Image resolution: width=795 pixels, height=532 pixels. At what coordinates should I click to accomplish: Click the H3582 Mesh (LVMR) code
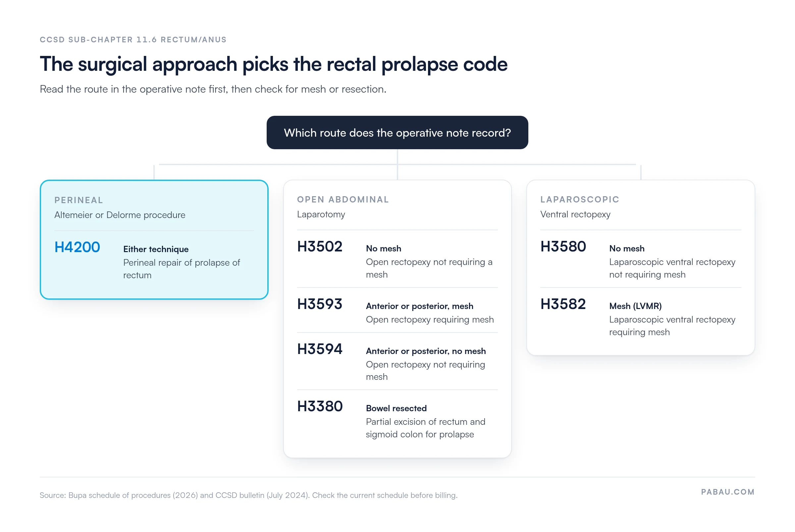(x=563, y=304)
